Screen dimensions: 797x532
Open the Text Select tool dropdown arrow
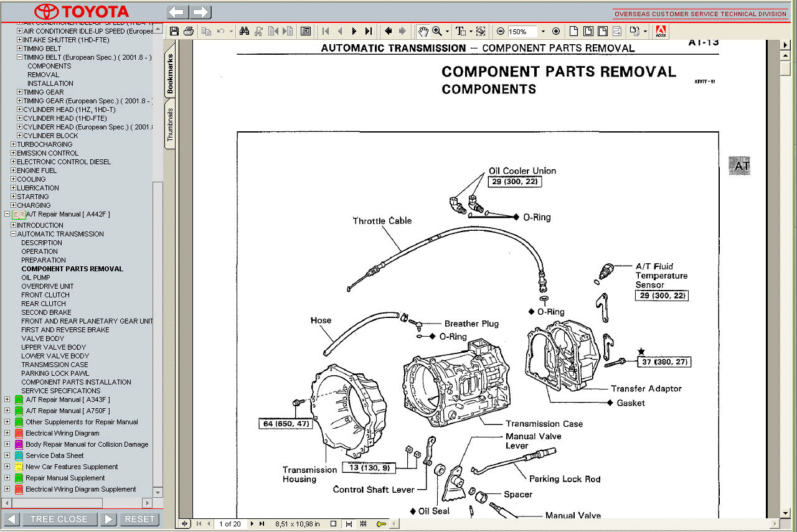coord(471,31)
